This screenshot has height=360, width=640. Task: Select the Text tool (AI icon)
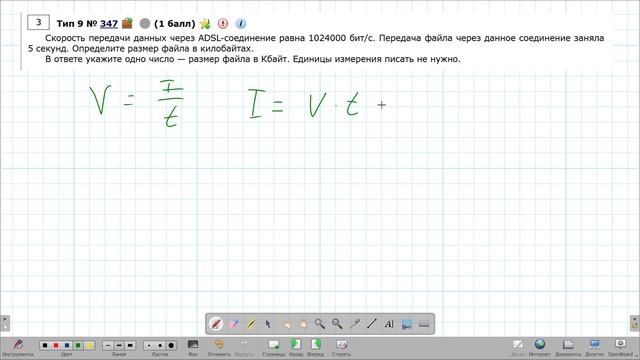coord(389,324)
